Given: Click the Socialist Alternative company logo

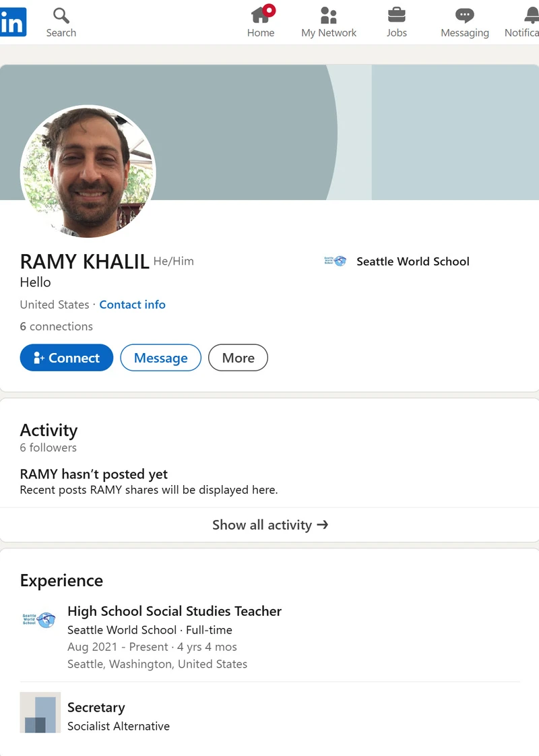Looking at the screenshot, I should pos(40,712).
